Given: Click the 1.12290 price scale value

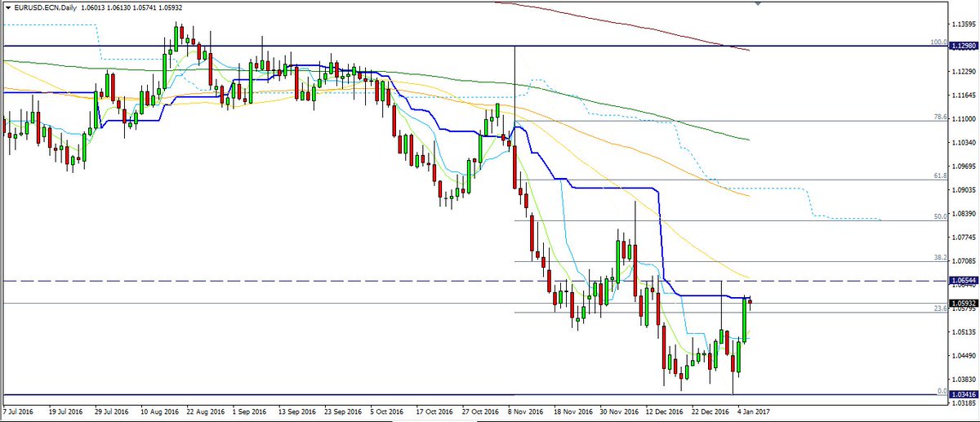Looking at the screenshot, I should click(x=964, y=71).
